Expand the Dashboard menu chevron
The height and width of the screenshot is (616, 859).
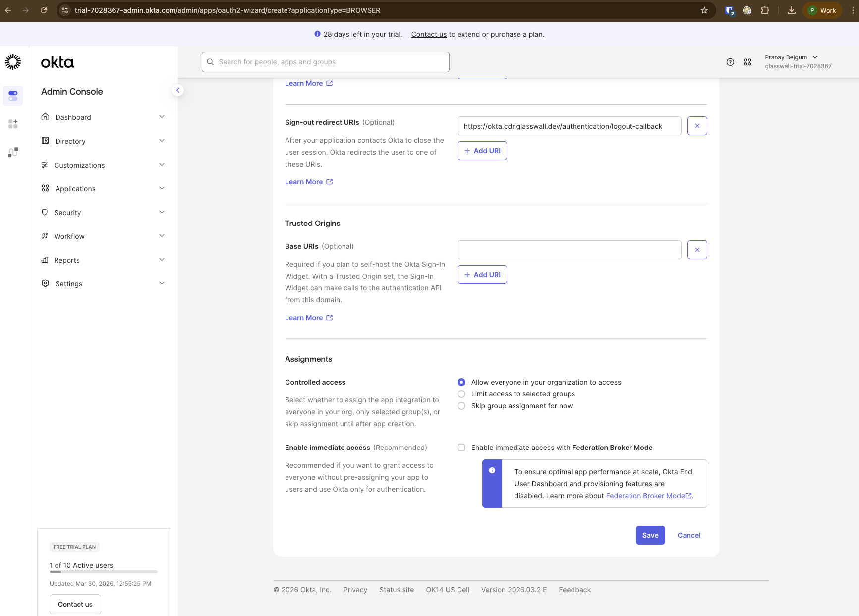162,117
